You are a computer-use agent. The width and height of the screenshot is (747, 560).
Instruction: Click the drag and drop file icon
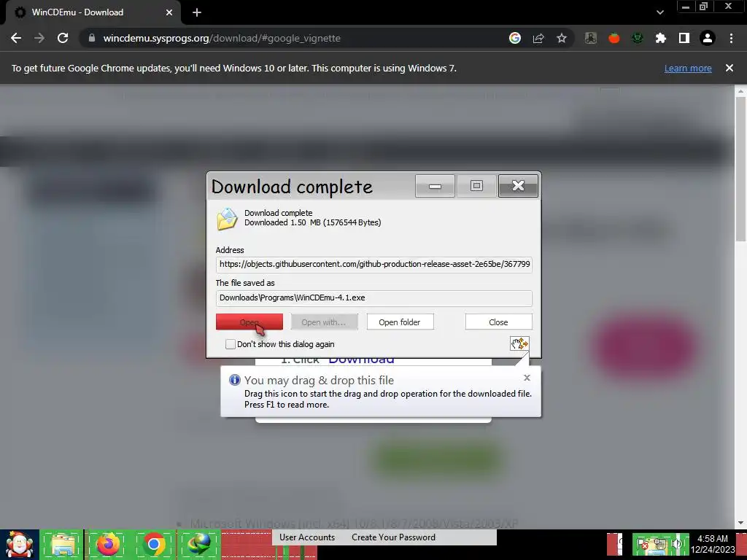click(x=519, y=343)
